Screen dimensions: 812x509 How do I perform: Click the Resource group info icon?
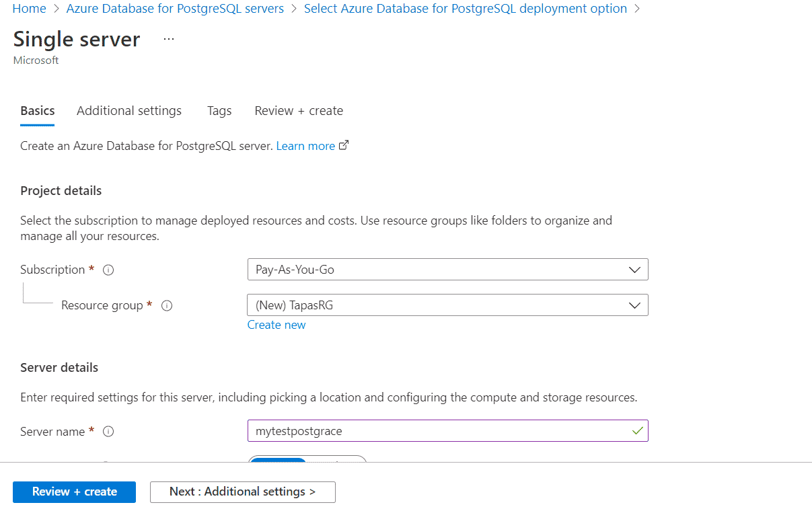pyautogui.click(x=166, y=305)
